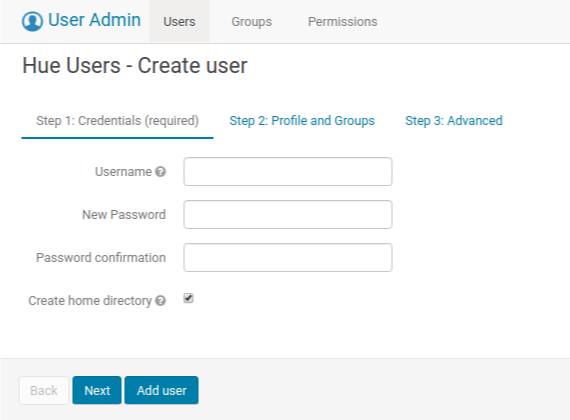
Task: Open the Users tab in navigation
Action: (x=179, y=21)
